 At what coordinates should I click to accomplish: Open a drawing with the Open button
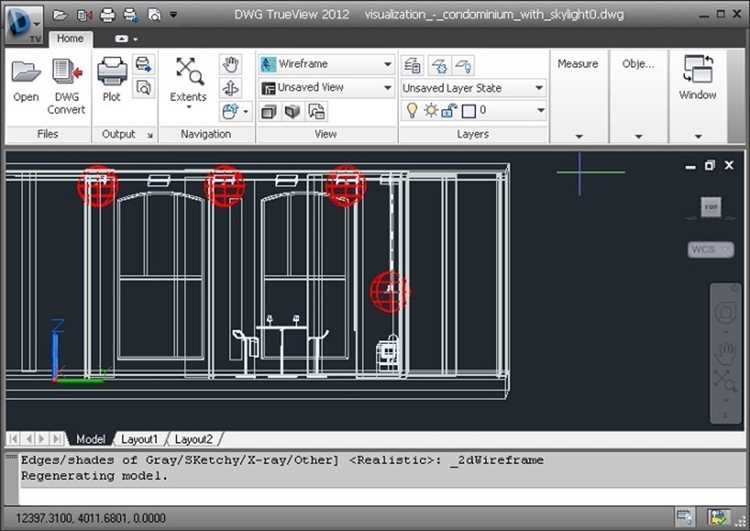(x=26, y=80)
